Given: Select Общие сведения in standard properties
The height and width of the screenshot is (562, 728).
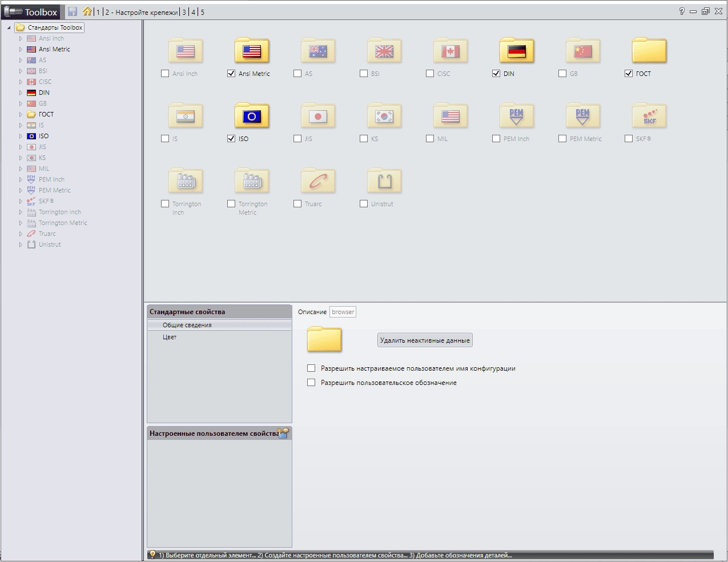Looking at the screenshot, I should (x=219, y=325).
